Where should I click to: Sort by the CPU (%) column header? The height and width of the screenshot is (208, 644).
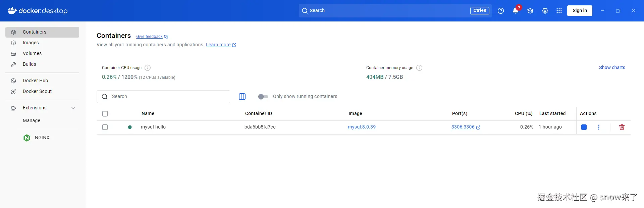tap(524, 113)
